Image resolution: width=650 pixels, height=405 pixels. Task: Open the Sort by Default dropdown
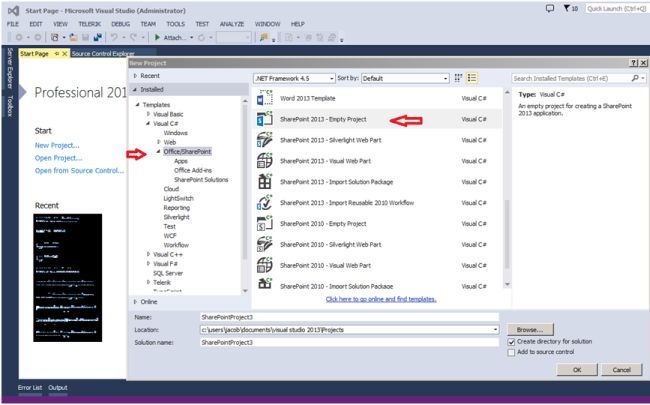pyautogui.click(x=405, y=78)
